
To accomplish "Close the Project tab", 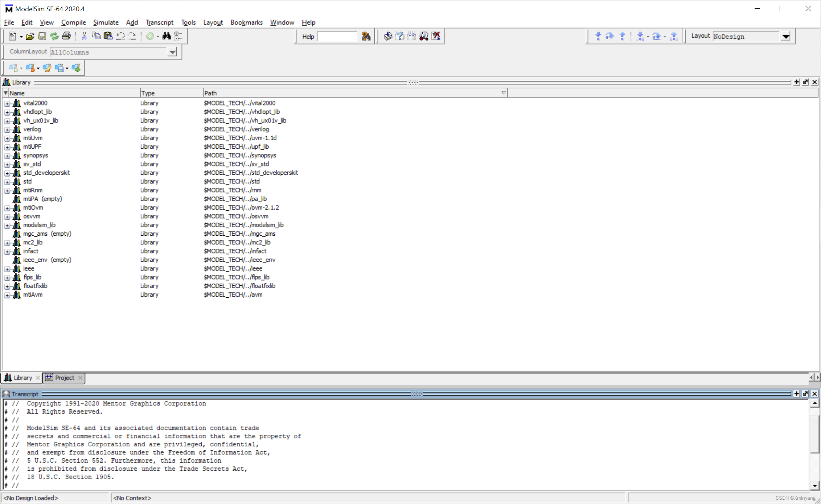I will [x=81, y=378].
